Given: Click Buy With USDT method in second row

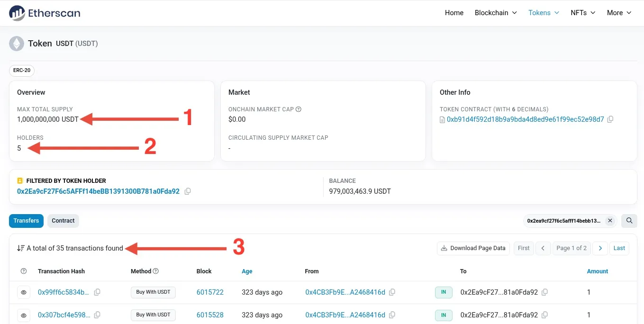Looking at the screenshot, I should [153, 315].
